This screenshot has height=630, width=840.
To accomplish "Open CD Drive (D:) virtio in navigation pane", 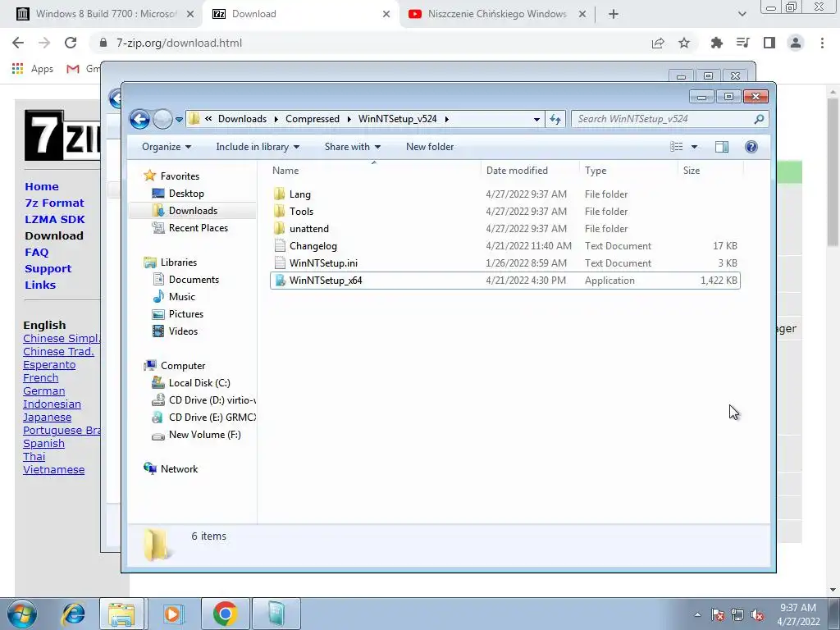I will point(212,399).
